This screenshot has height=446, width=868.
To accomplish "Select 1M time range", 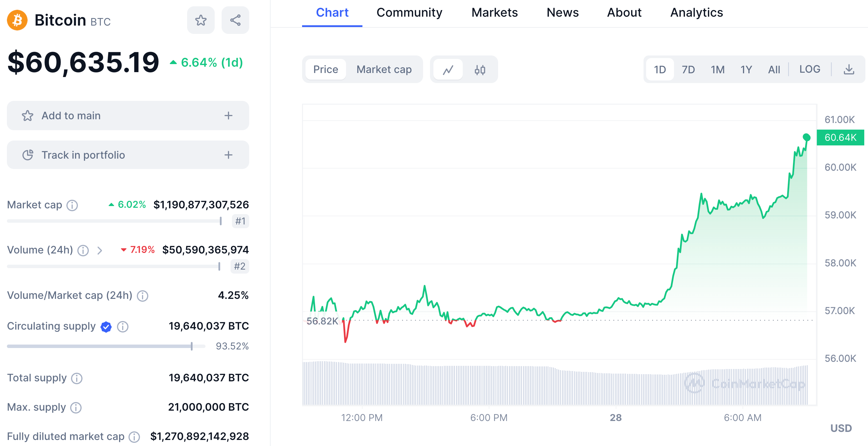I will coord(717,70).
